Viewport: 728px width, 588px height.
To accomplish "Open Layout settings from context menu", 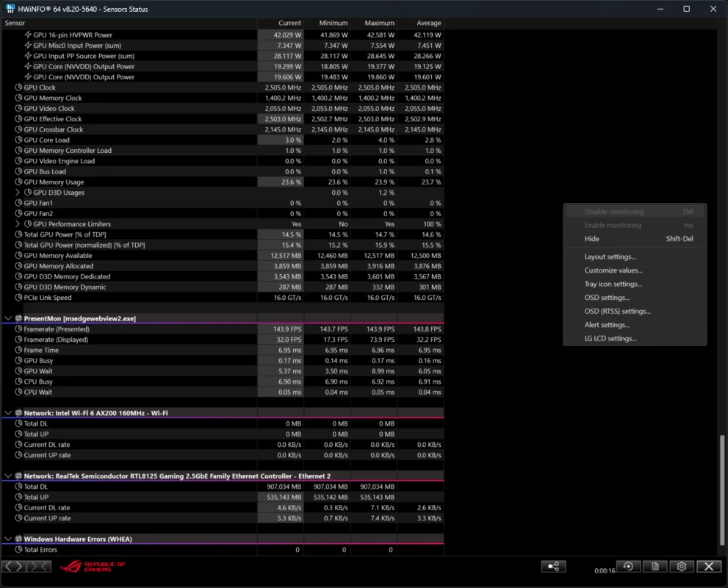I will [635, 257].
